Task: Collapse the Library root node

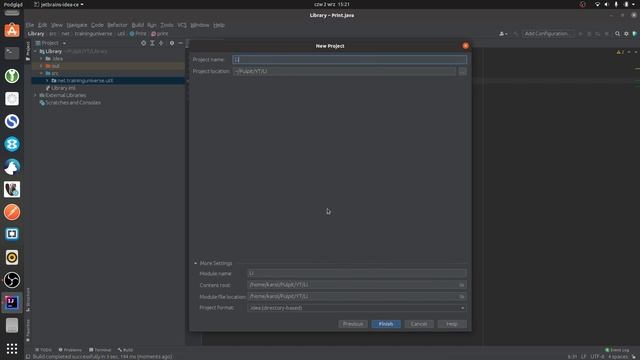Action: point(36,51)
